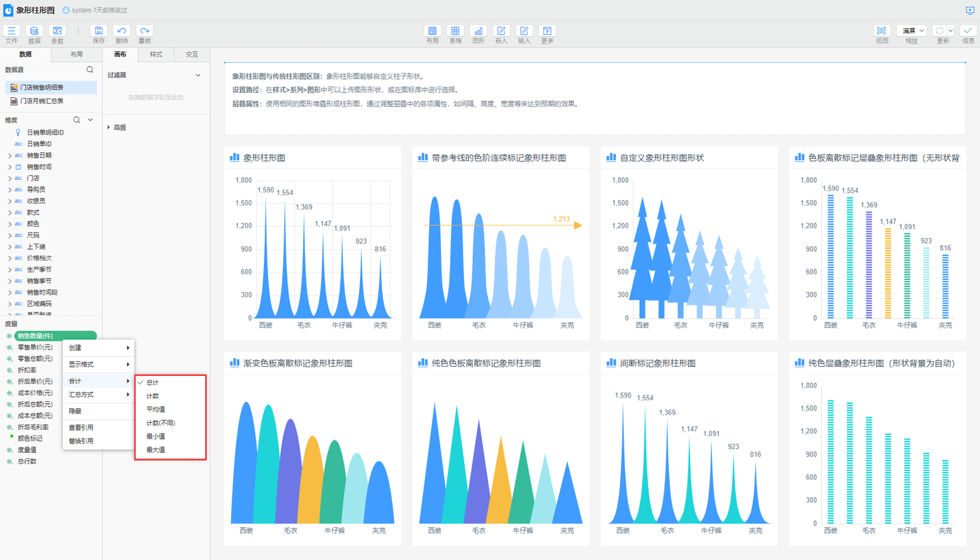Screen dimensions: 980x560
Task: Click the 视图 (View) eye icon
Action: [x=881, y=31]
